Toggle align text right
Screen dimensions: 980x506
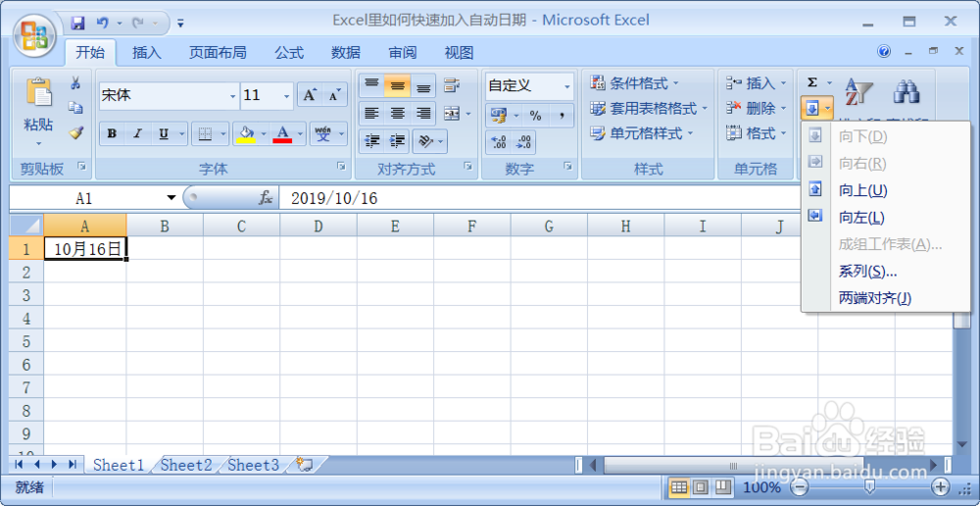pos(423,113)
